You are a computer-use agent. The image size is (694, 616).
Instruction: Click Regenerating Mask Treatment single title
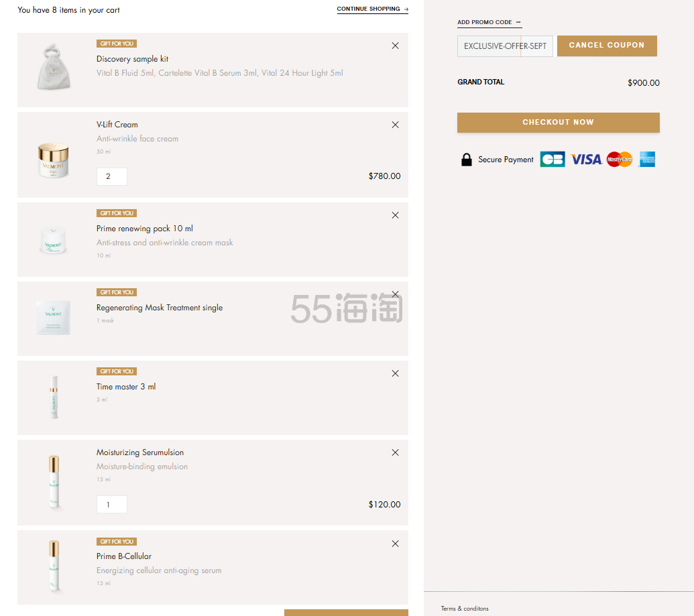click(160, 308)
